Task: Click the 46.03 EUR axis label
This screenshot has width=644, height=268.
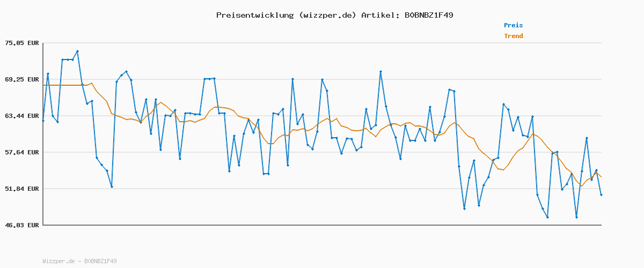Action: coord(22,225)
